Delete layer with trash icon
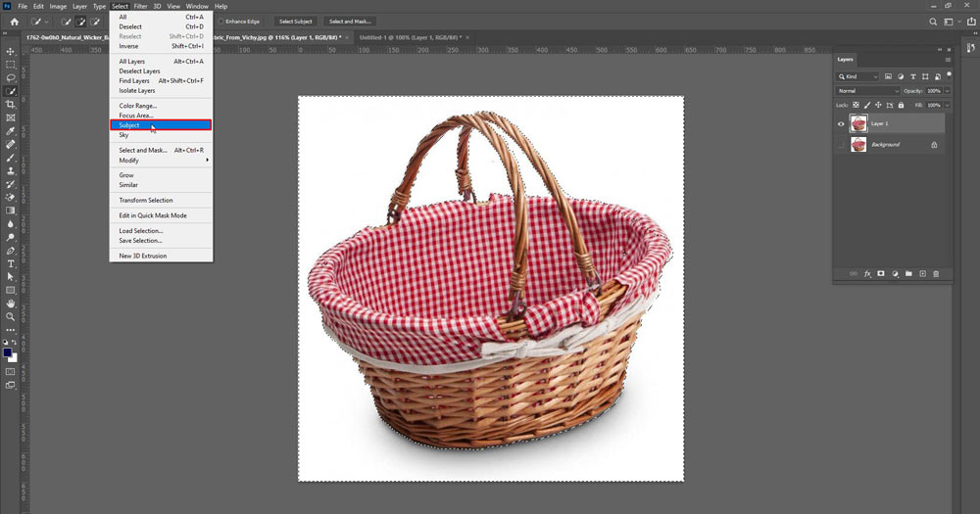Viewport: 980px width, 514px height. [x=936, y=273]
